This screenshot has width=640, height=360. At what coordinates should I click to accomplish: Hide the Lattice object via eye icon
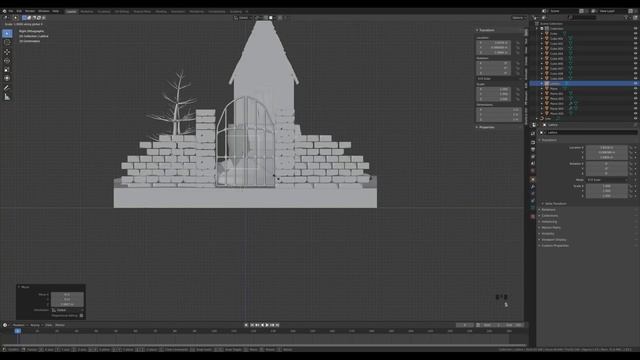pyautogui.click(x=635, y=83)
